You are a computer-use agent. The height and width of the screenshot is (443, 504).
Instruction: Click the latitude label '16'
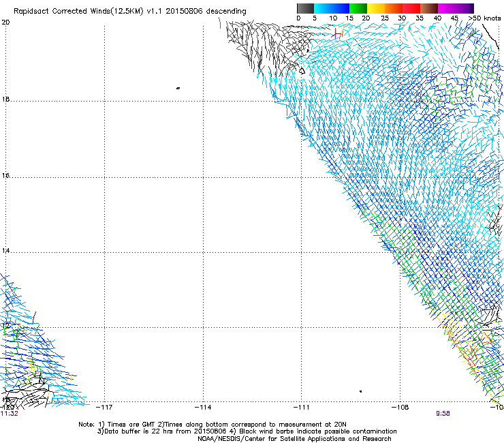(5, 175)
